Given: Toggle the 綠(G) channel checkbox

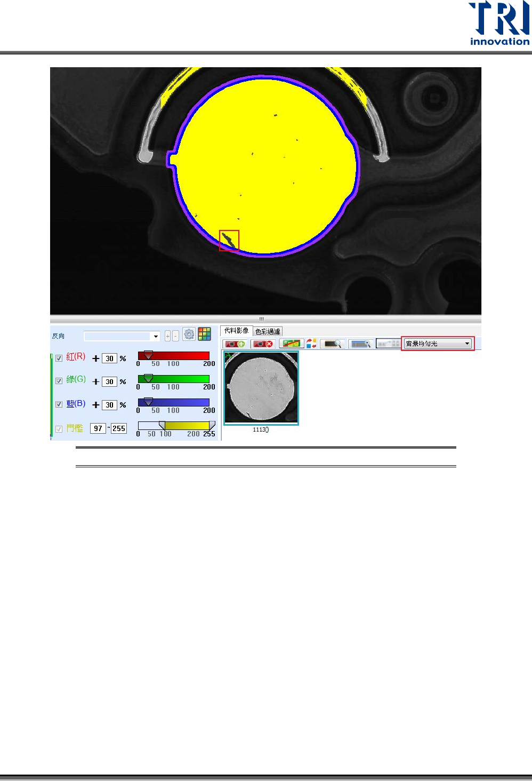Looking at the screenshot, I should coord(59,381).
